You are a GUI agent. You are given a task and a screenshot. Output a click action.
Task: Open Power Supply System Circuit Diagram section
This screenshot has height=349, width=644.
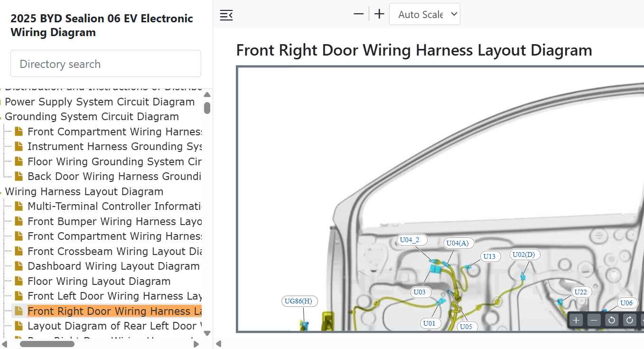coord(100,102)
